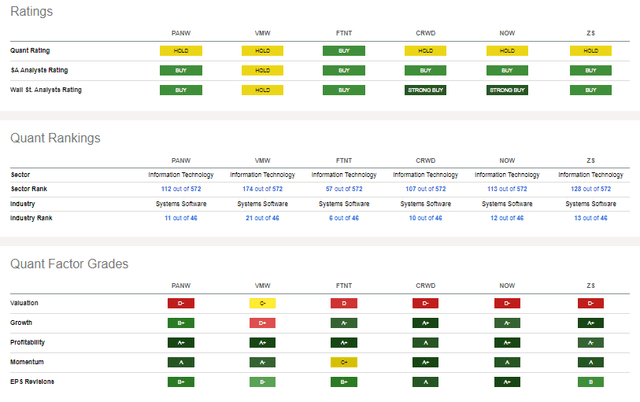640x402 pixels.
Task: Open the '10 out of 46' industry rank link
Action: pyautogui.click(x=425, y=218)
